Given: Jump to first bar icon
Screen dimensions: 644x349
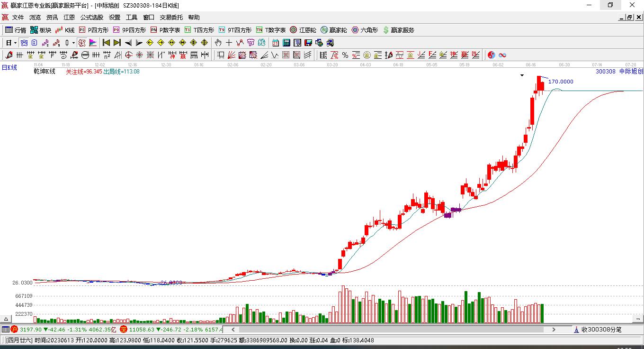Looking at the screenshot, I should tap(107, 42).
